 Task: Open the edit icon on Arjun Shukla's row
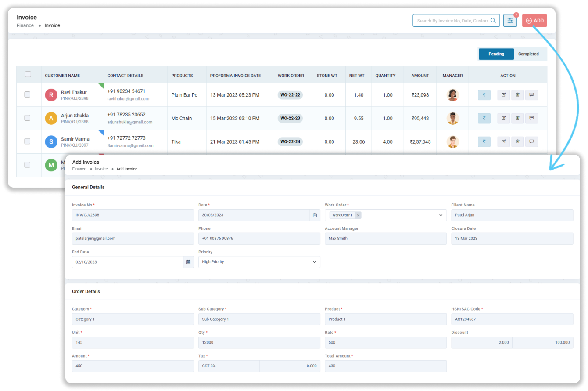(x=503, y=118)
